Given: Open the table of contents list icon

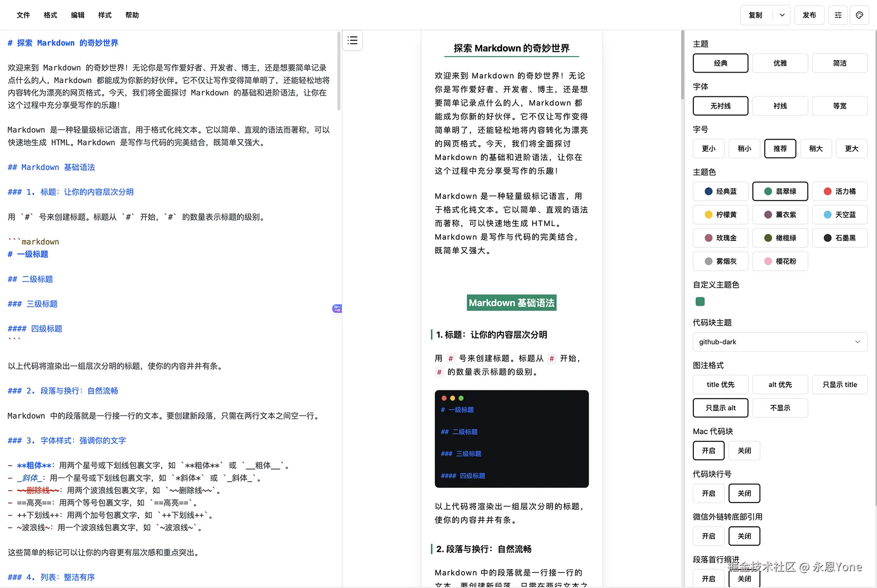Looking at the screenshot, I should click(352, 41).
